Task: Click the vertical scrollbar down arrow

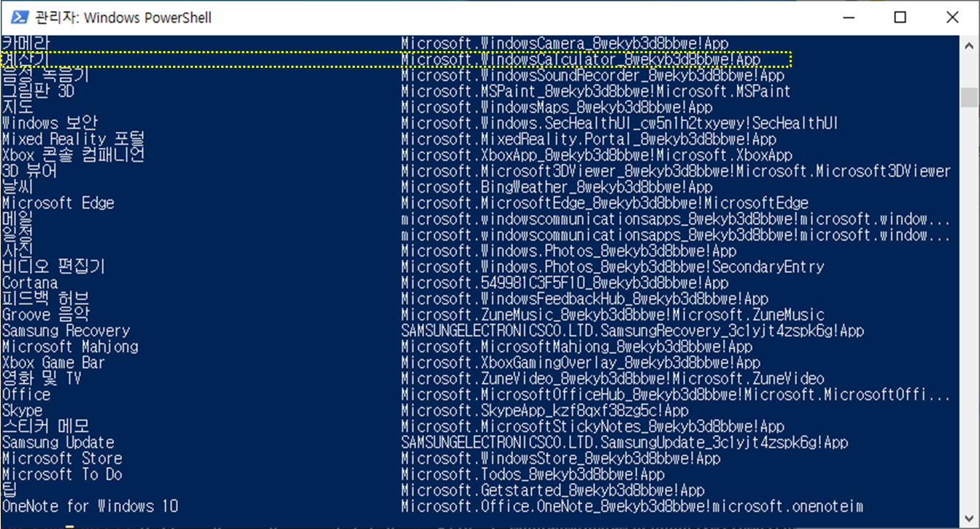Action: point(968,519)
